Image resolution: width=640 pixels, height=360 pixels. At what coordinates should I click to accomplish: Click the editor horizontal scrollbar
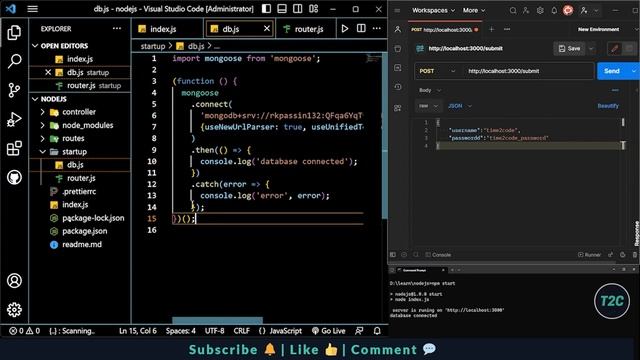tap(218, 320)
